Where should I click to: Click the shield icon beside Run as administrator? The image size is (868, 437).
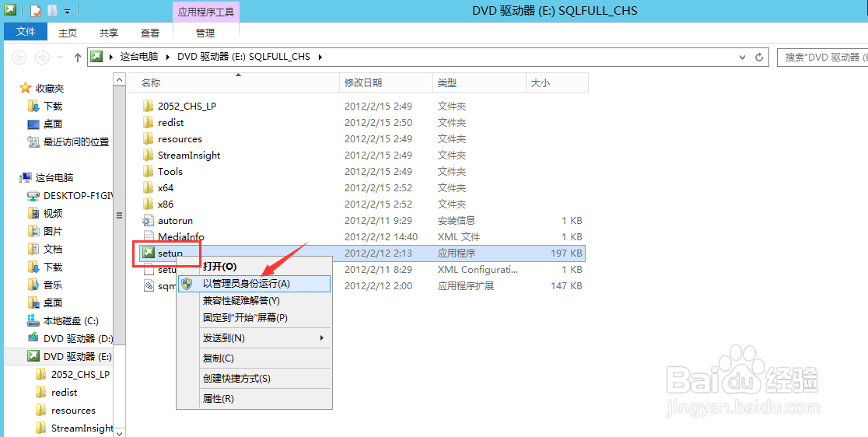[x=187, y=284]
